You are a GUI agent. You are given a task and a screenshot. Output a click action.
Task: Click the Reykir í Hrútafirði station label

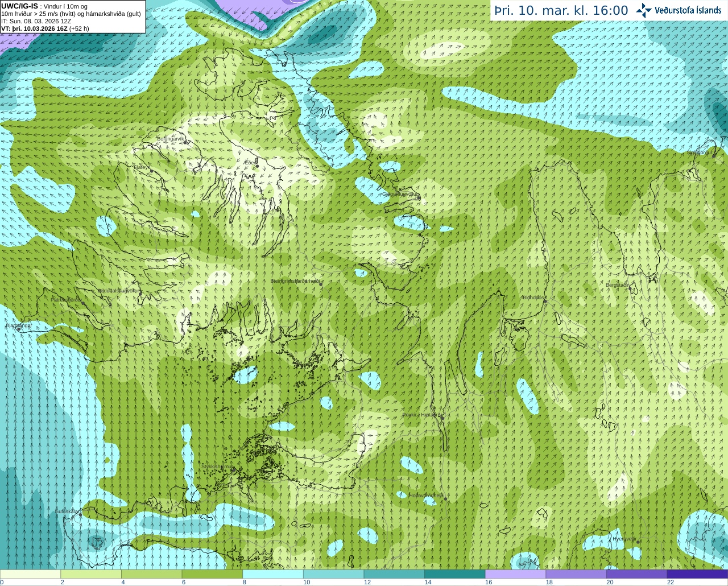tap(422, 415)
